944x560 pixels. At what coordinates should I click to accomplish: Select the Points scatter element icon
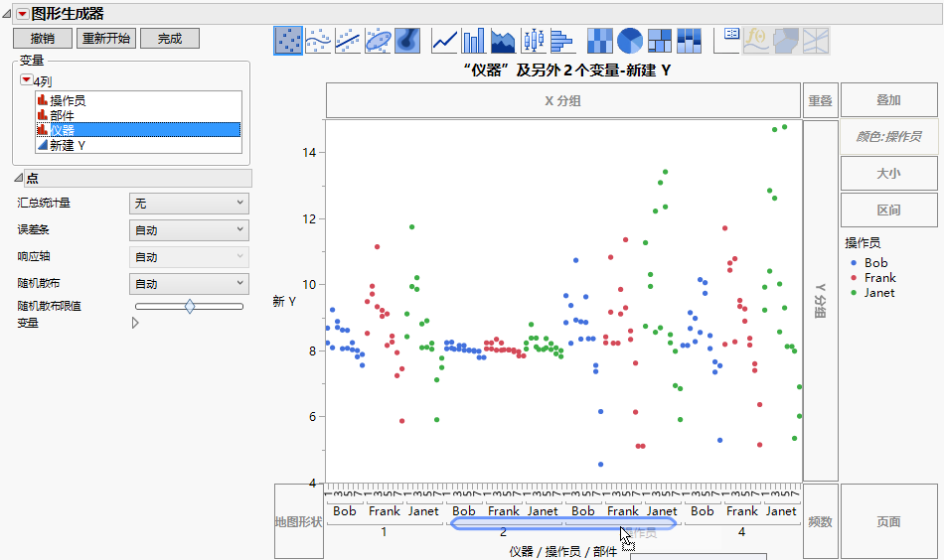click(288, 40)
